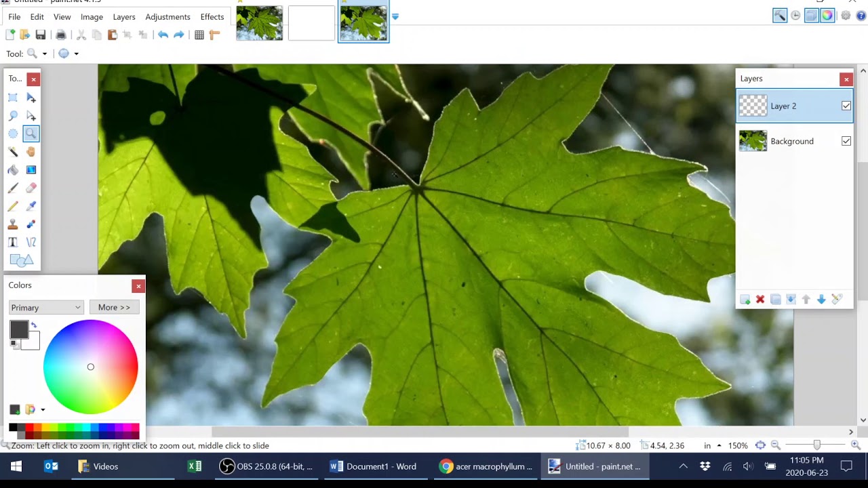Screen dimensions: 868x488
Task: Toggle Layer 2 visibility checkbox
Action: coord(846,106)
